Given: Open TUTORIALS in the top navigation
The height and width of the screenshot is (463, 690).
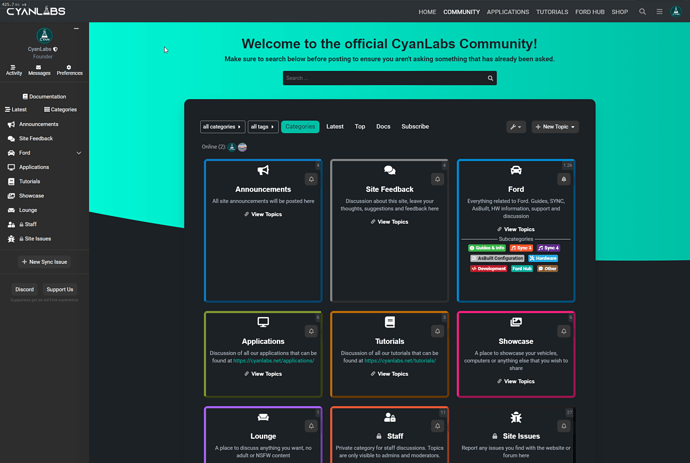Looking at the screenshot, I should pos(552,12).
